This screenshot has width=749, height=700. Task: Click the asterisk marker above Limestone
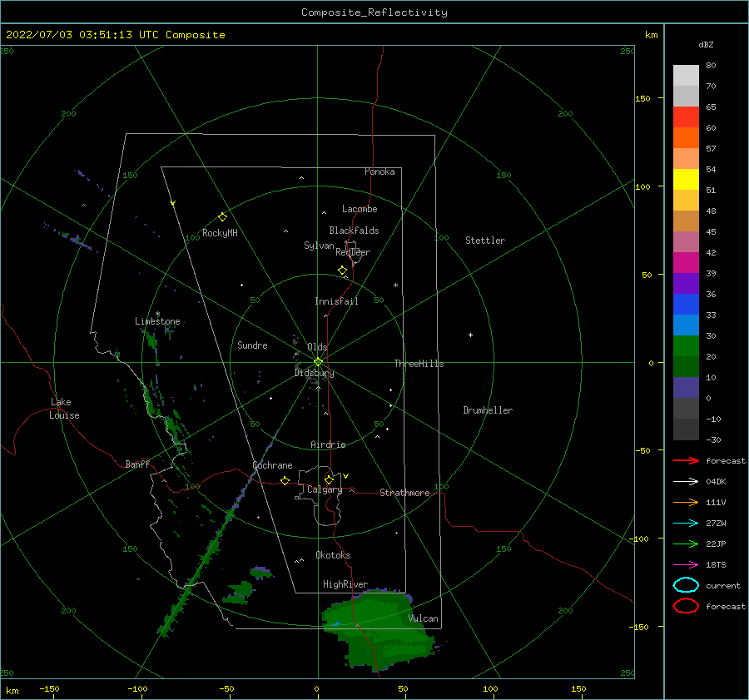point(157,314)
